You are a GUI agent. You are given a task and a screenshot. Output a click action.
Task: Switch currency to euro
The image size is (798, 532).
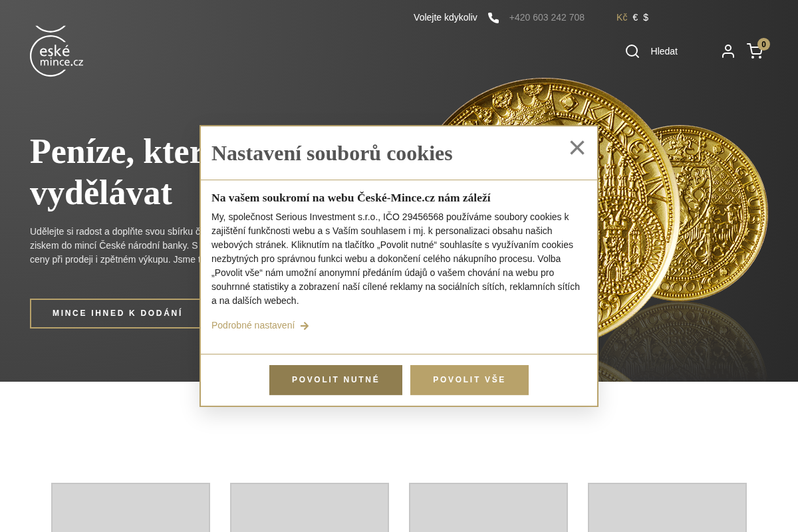[x=635, y=17]
